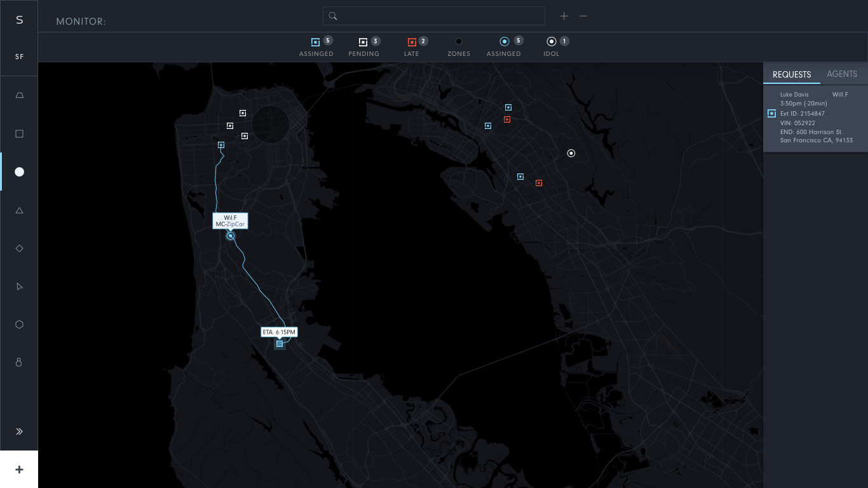Toggle the Zones filter
This screenshot has height=488, width=868.
459,47
